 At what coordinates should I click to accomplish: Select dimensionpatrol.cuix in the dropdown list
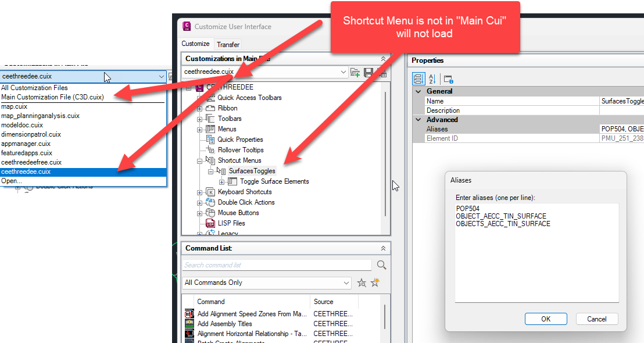pos(83,134)
